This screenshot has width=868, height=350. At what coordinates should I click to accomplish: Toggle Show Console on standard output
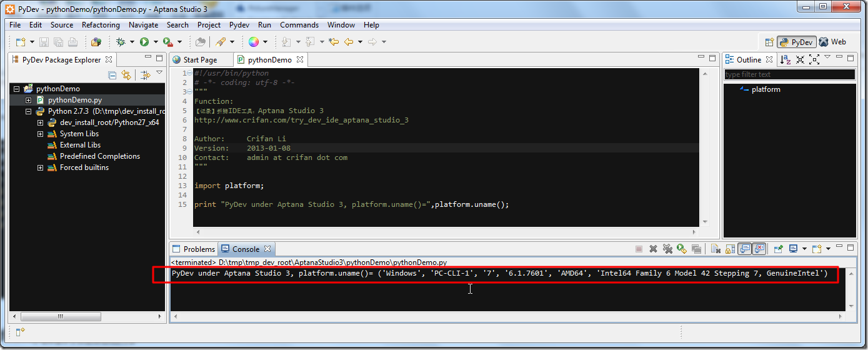(x=744, y=249)
